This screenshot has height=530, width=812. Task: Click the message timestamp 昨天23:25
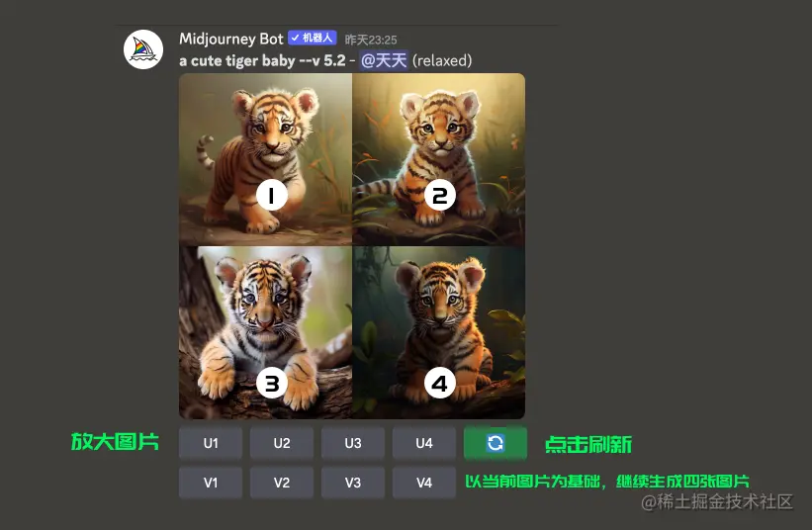(x=371, y=40)
